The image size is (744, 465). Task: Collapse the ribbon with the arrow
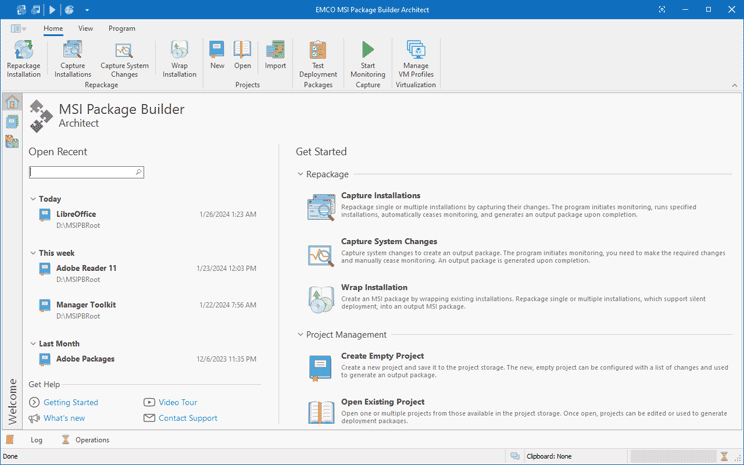pos(735,85)
